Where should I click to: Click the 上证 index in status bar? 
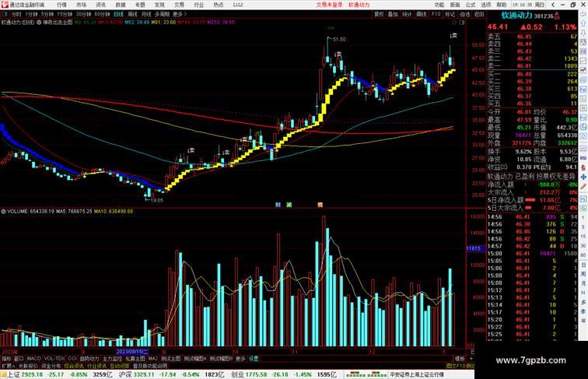coord(13,374)
